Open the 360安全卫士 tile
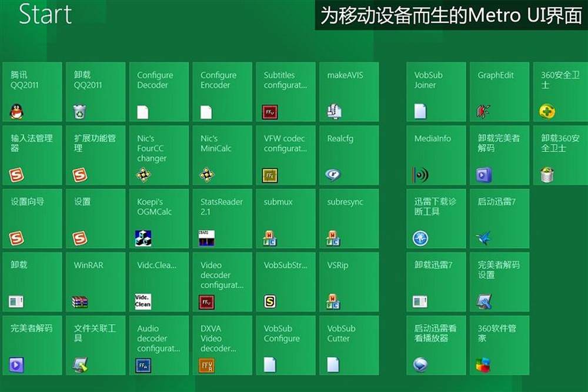The image size is (588, 392). point(560,92)
